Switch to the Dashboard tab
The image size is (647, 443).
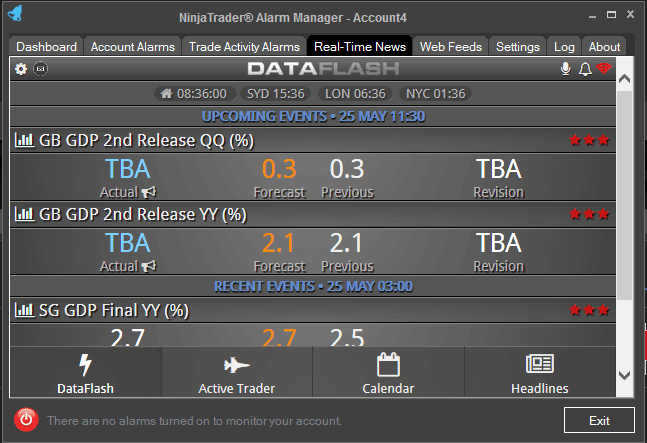click(46, 47)
